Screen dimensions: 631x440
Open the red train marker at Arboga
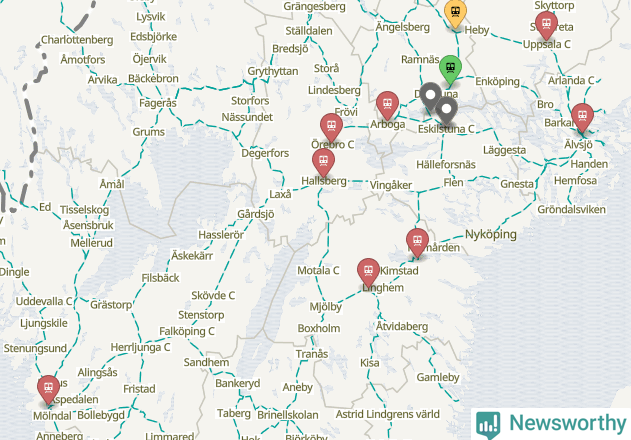tap(387, 104)
